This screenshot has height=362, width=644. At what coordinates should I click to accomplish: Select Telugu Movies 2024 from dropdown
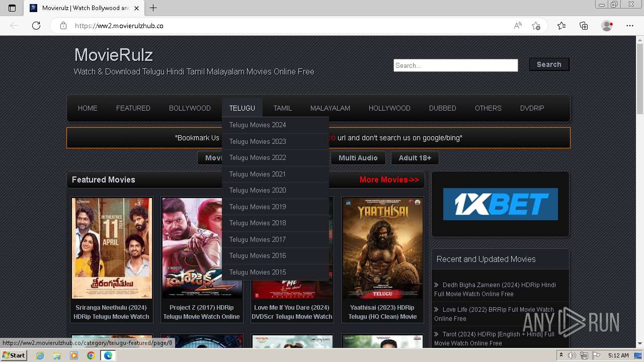tap(275, 125)
